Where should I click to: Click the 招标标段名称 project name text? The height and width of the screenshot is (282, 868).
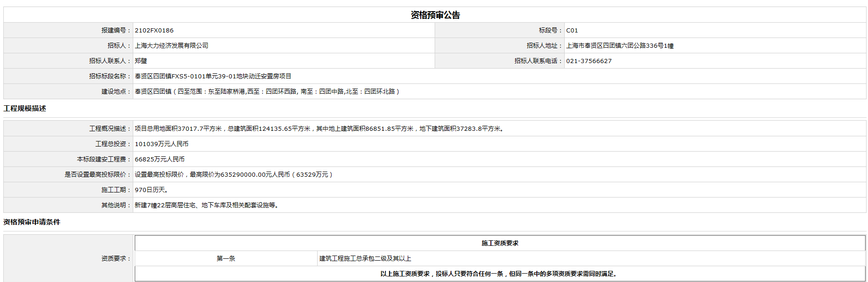[x=213, y=77]
